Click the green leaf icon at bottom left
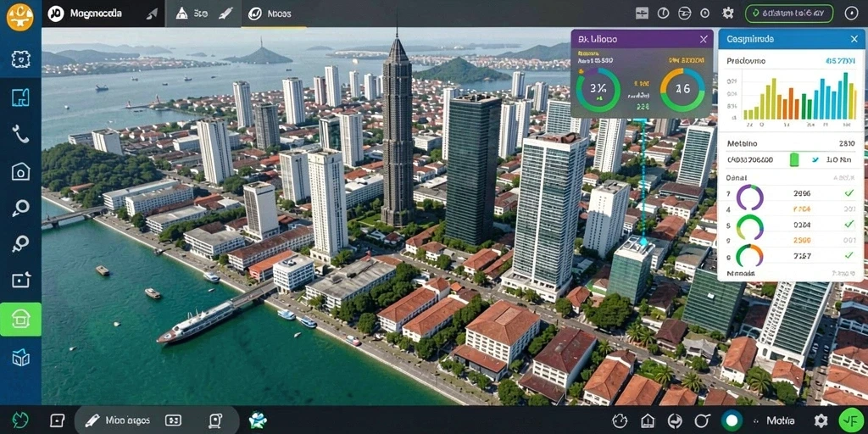The width and height of the screenshot is (868, 434). [20, 420]
